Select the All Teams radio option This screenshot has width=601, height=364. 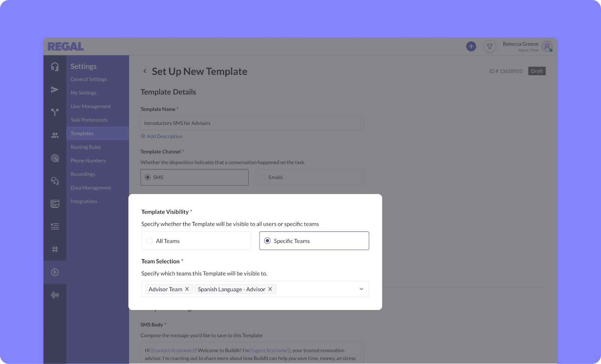(196, 241)
